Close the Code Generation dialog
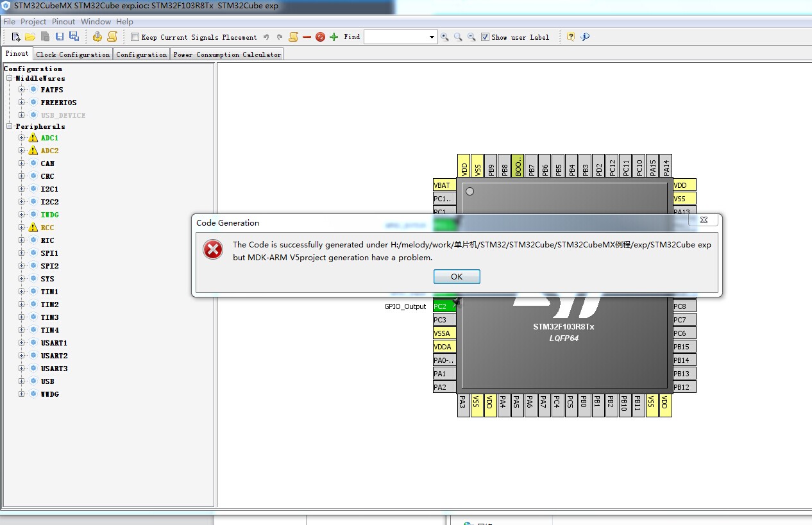This screenshot has height=525, width=812. point(704,220)
